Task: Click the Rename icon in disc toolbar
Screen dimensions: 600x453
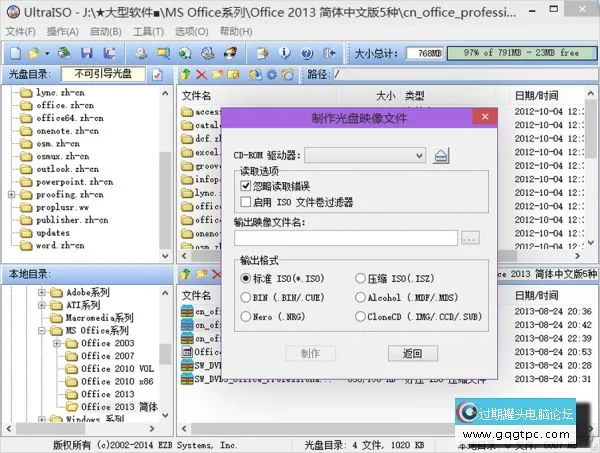Action: [x=233, y=74]
